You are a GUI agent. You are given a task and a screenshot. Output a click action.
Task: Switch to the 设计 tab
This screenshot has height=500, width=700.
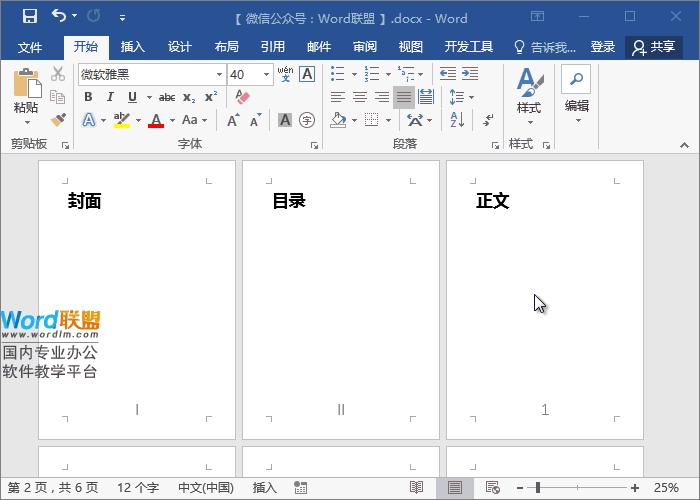[179, 47]
